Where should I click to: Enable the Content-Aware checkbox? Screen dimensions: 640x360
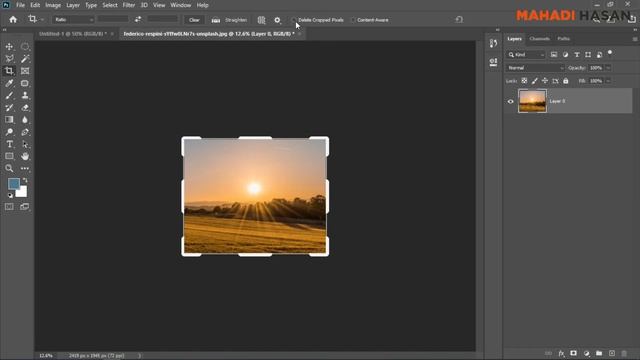click(353, 20)
